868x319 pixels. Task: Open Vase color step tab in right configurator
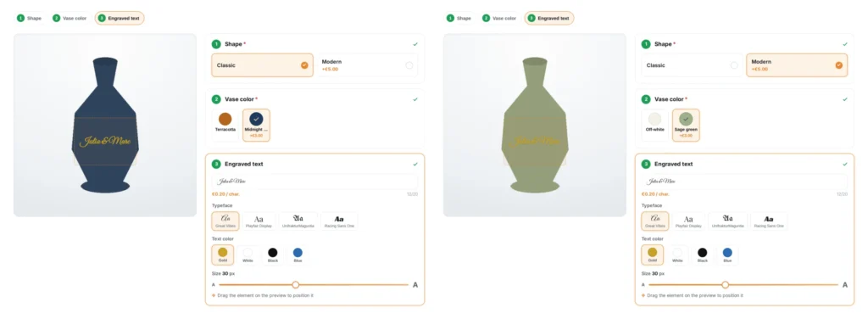pyautogui.click(x=499, y=19)
